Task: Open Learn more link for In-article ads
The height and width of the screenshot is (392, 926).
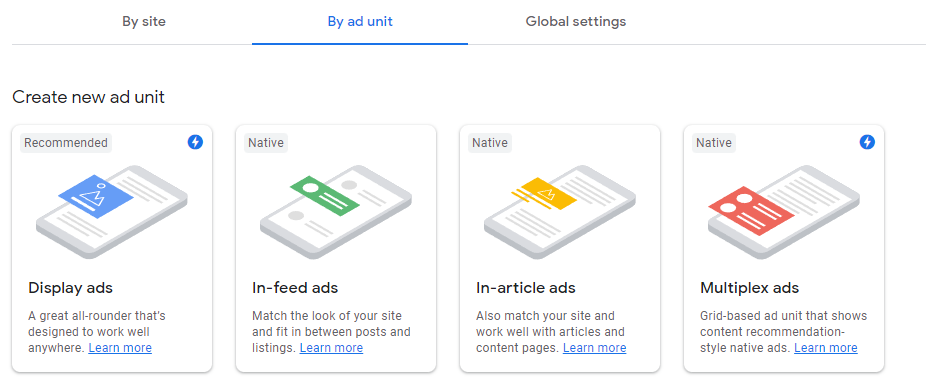Action: click(x=595, y=348)
